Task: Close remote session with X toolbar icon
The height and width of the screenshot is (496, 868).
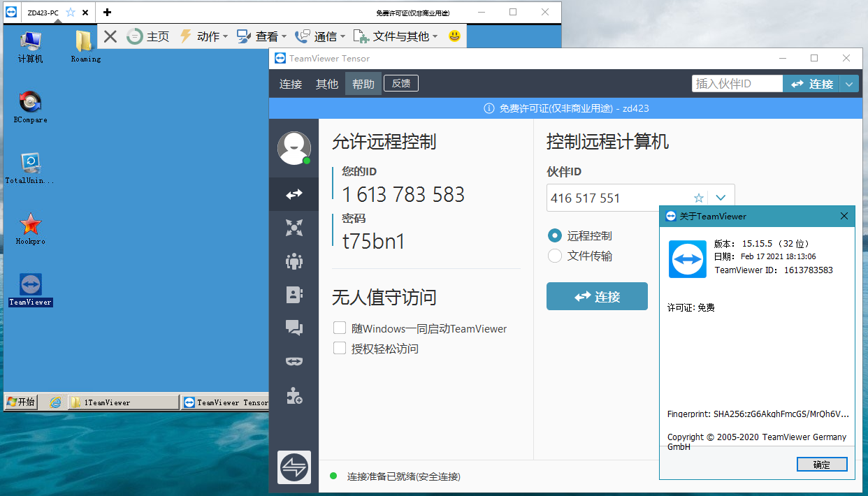Action: point(110,36)
